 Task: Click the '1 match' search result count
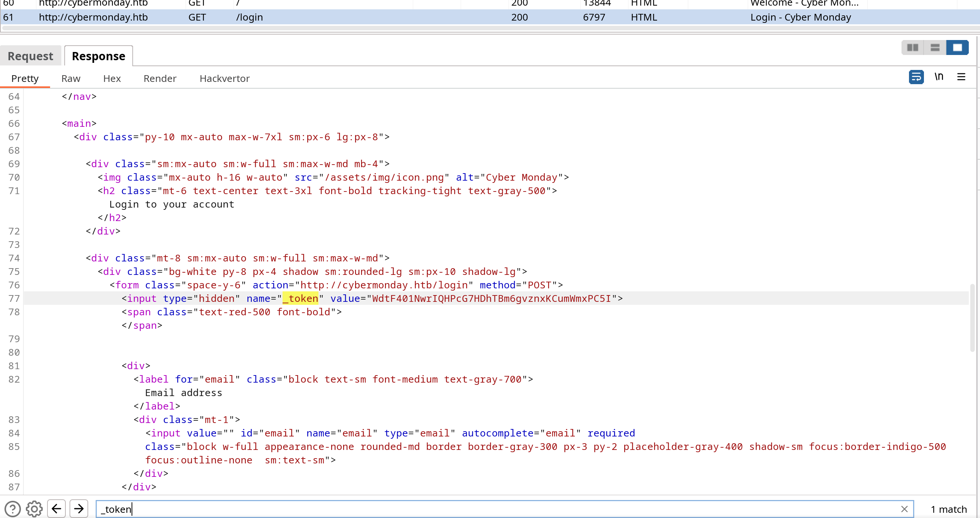(949, 509)
